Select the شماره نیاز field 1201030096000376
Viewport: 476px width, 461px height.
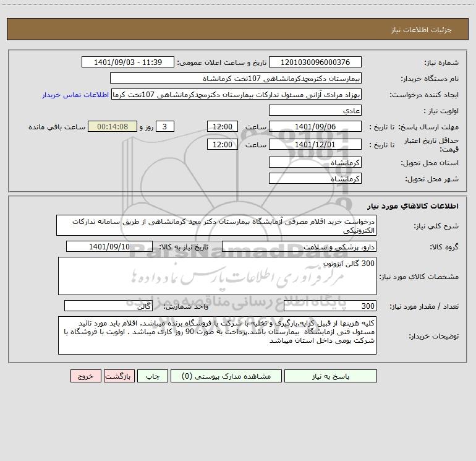(x=315, y=62)
